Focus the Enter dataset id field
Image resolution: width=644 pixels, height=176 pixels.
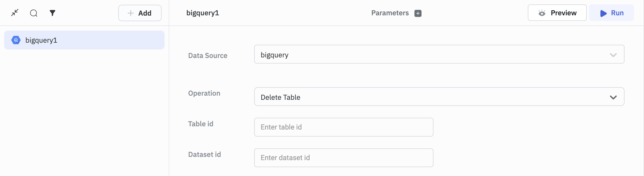344,158
